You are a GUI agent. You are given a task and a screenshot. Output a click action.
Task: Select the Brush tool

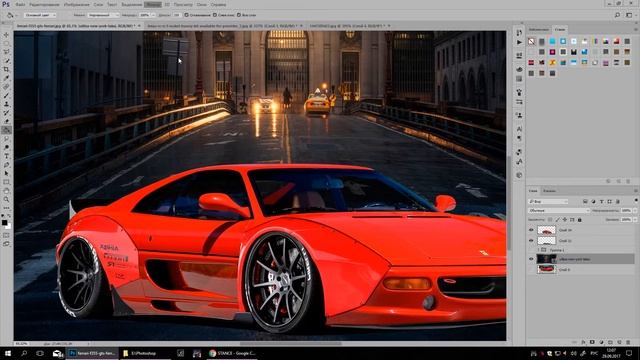tap(6, 96)
